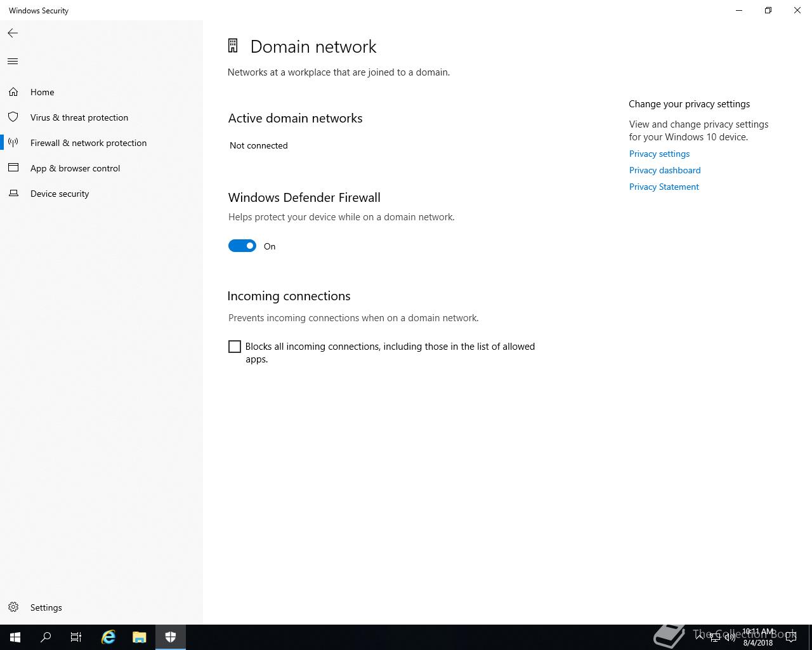Launch Internet Explorer from the taskbar
The width and height of the screenshot is (812, 650).
click(x=108, y=637)
